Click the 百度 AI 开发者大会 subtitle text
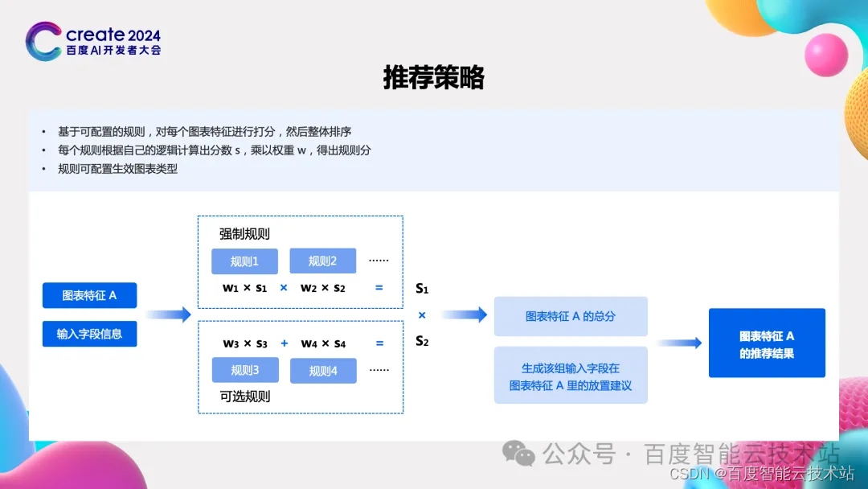The image size is (868, 489). pos(113,51)
